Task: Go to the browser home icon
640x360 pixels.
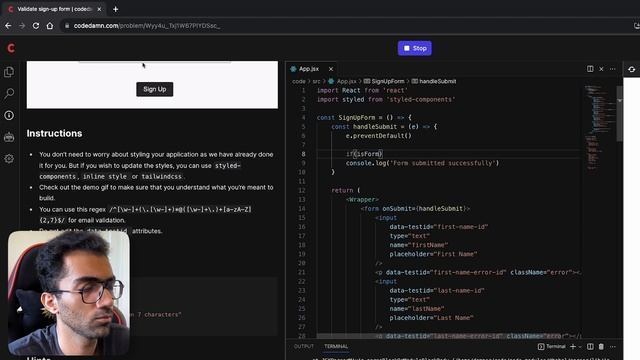Action: 50,26
